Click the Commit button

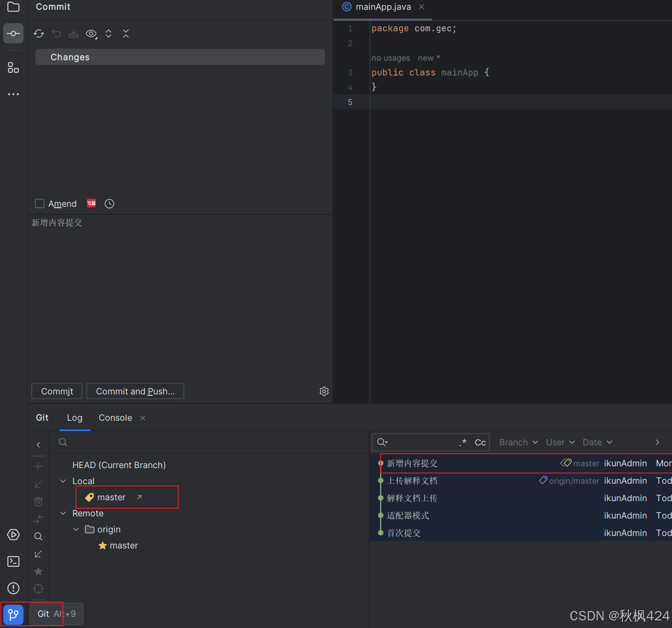coord(57,391)
